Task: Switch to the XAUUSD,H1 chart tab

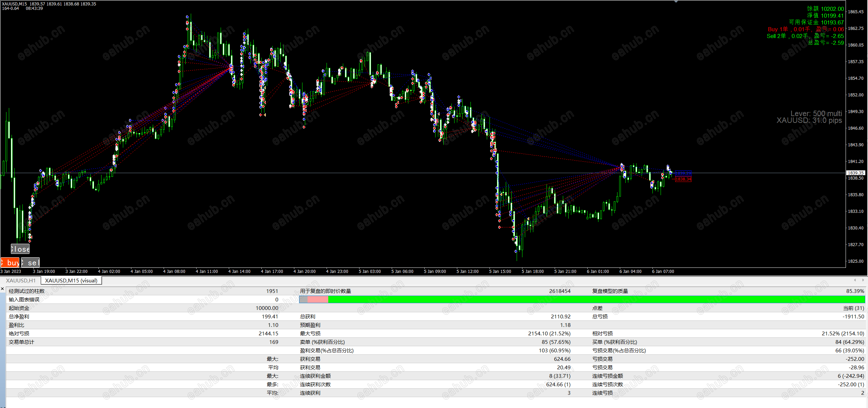Action: pos(21,280)
